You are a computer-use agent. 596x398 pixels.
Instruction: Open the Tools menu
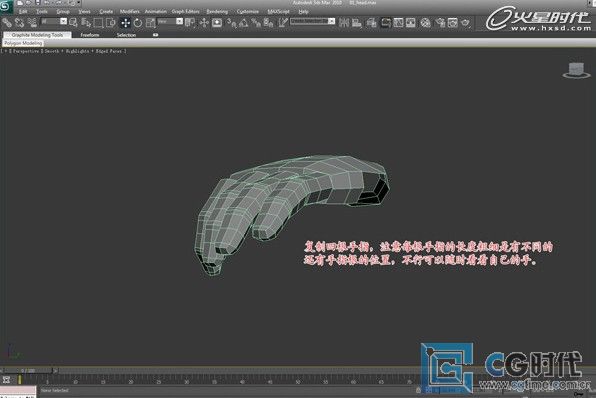(42, 11)
